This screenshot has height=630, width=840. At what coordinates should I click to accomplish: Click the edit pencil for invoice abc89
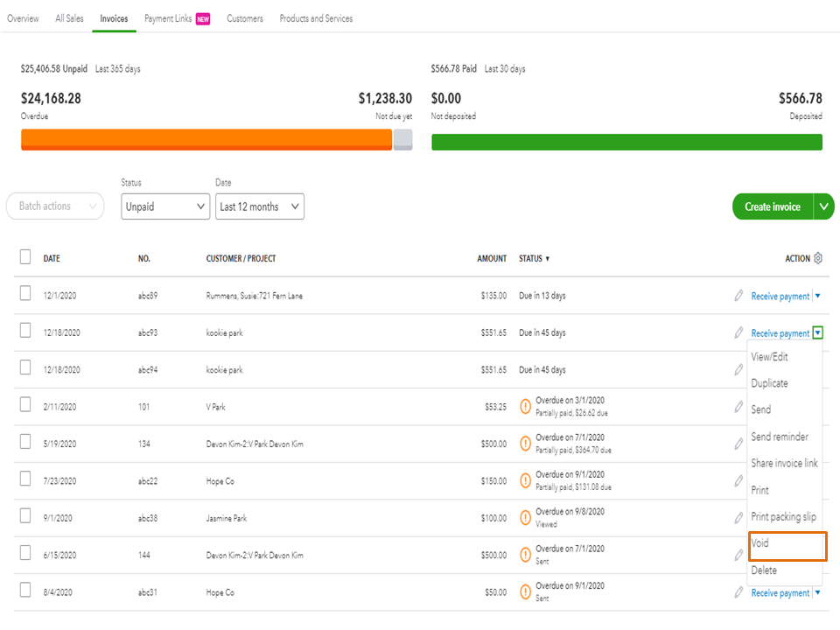pos(738,296)
